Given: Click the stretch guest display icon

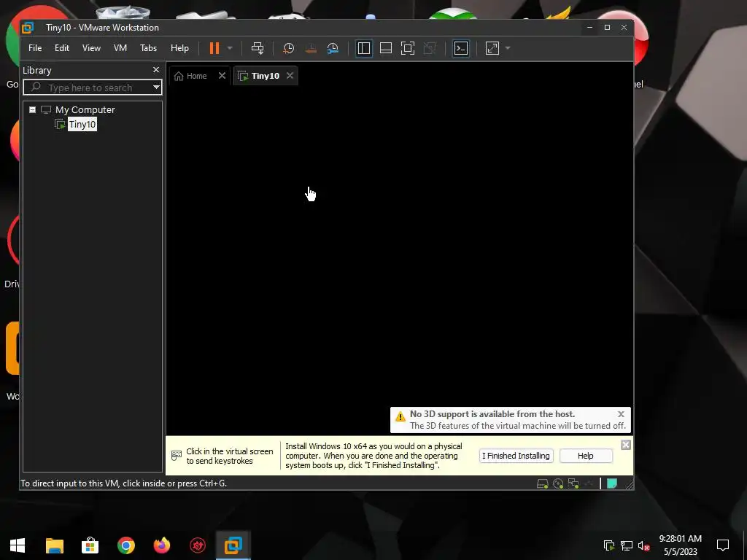Looking at the screenshot, I should pyautogui.click(x=492, y=48).
